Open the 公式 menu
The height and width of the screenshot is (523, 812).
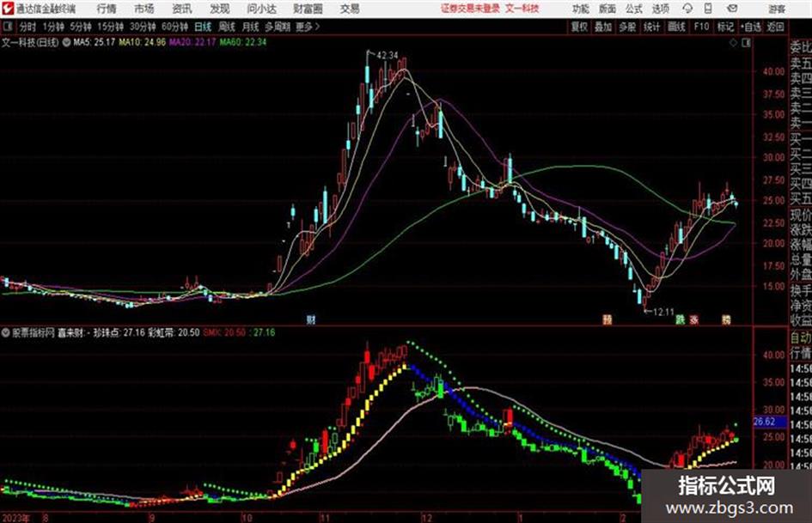pos(634,9)
